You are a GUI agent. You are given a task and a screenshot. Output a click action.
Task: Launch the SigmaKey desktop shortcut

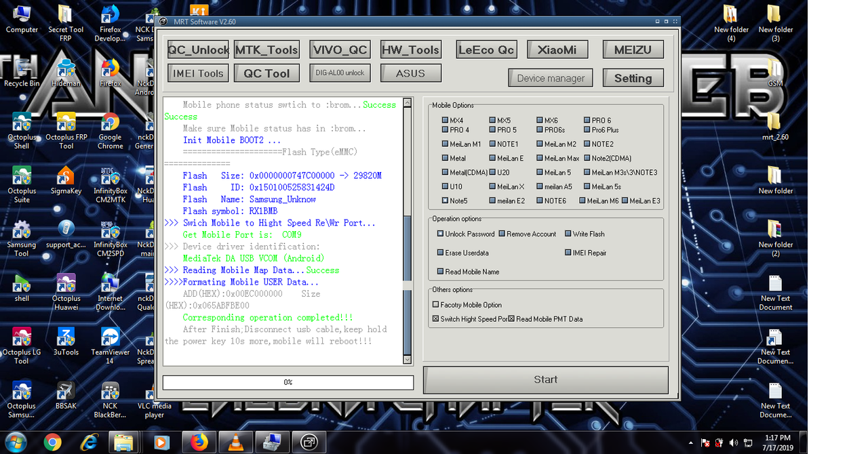coord(66,181)
